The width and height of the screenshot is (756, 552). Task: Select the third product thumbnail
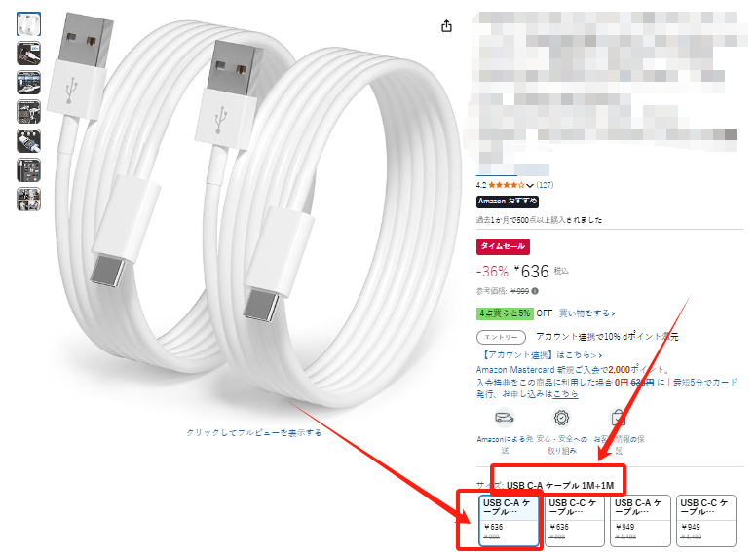point(29,83)
